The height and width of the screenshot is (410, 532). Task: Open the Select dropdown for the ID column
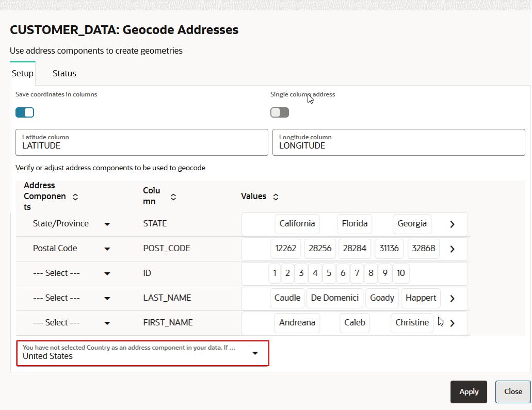[x=107, y=273]
